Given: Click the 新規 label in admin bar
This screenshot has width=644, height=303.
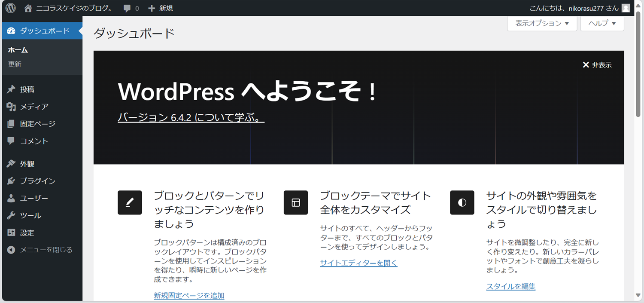Looking at the screenshot, I should click(166, 8).
